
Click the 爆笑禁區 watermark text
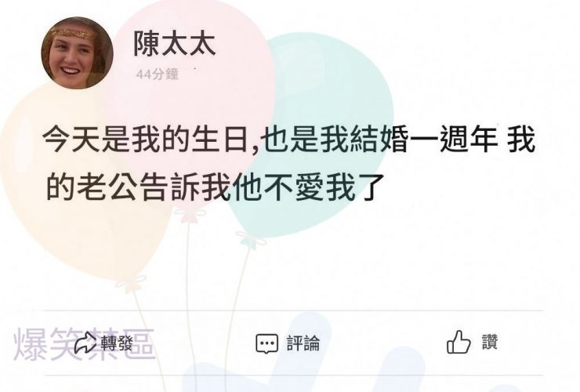pos(84,344)
